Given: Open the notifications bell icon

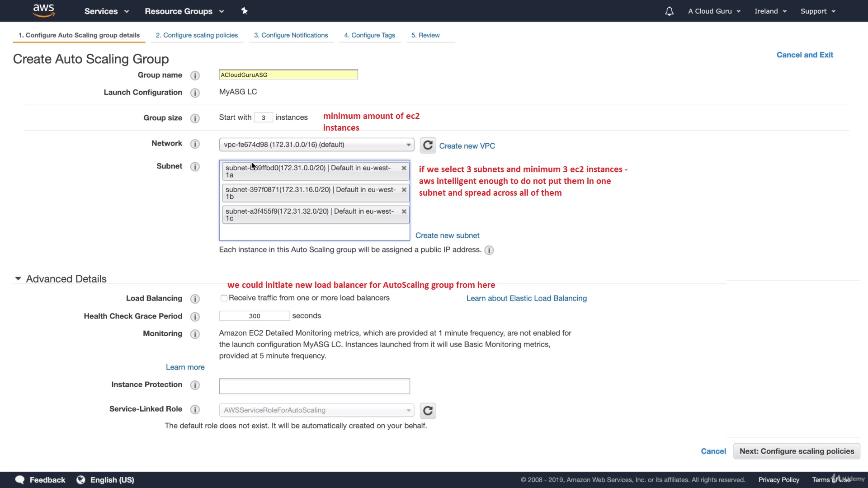Looking at the screenshot, I should click(x=669, y=11).
